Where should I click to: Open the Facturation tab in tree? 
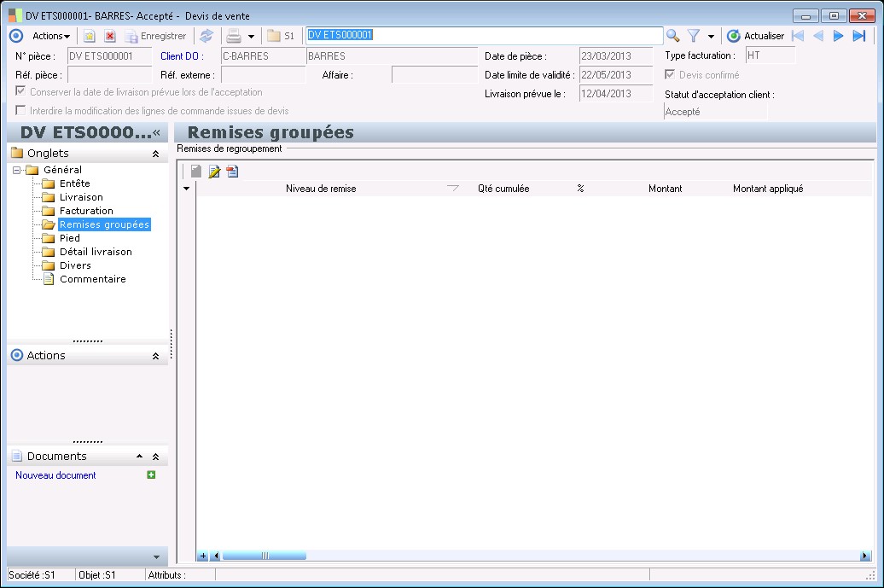click(86, 211)
